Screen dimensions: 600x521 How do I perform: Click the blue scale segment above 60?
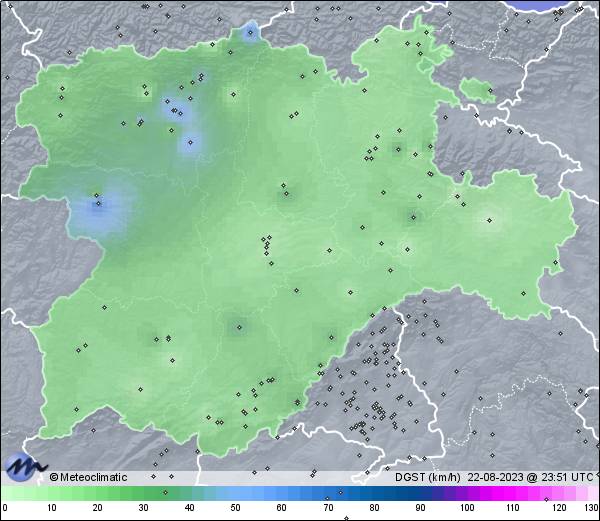pos(282,493)
